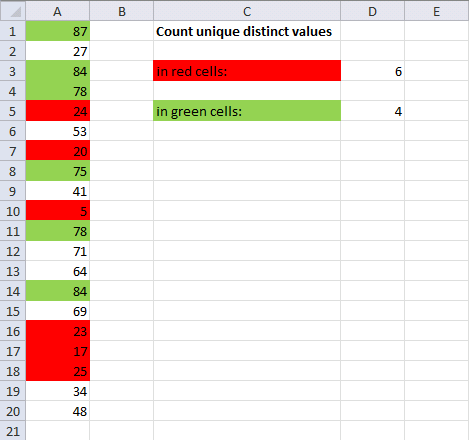Select column C header
469x440 pixels.
(247, 11)
